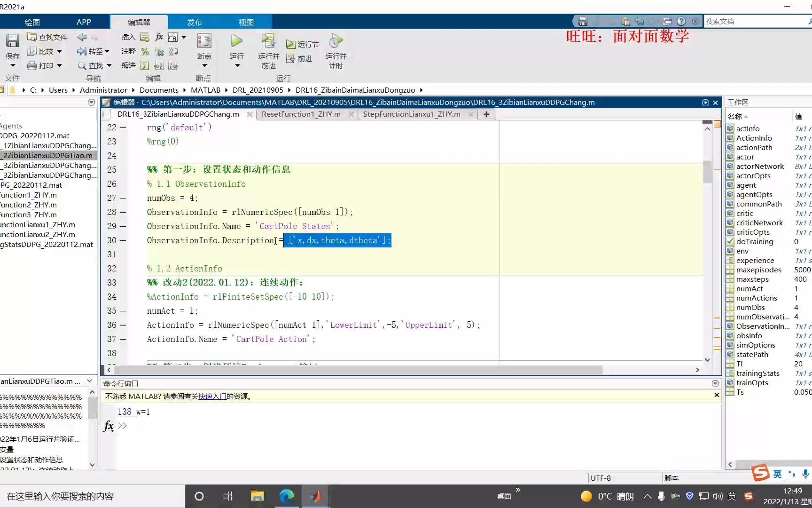Click the Windows taskbar search box
Image resolution: width=812 pixels, height=508 pixels.
(x=92, y=496)
